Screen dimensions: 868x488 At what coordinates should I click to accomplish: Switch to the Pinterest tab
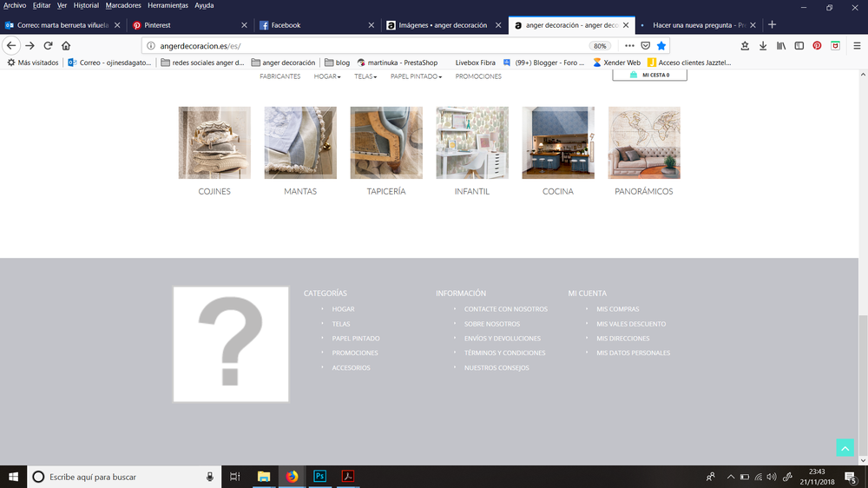pos(189,25)
